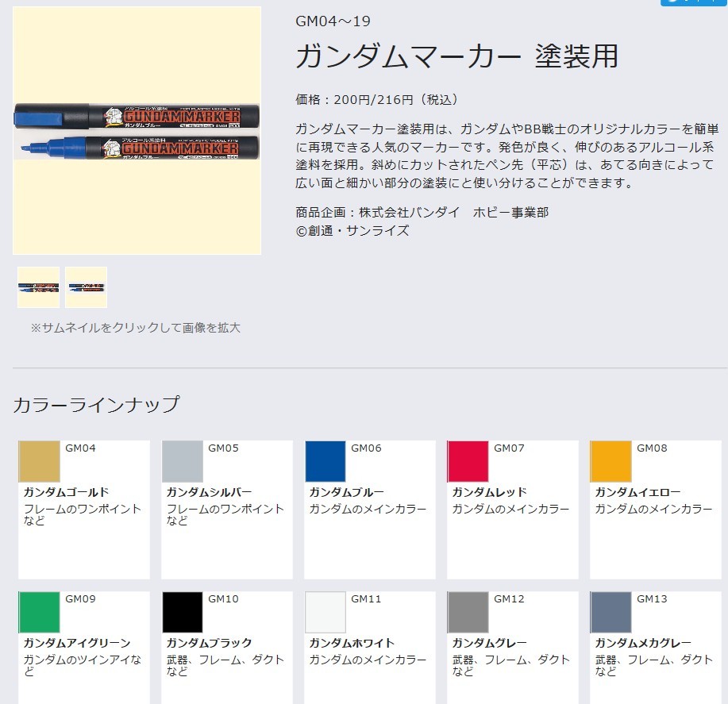The image size is (728, 704).
Task: Click the GM04 gold color swatch
Action: (39, 461)
